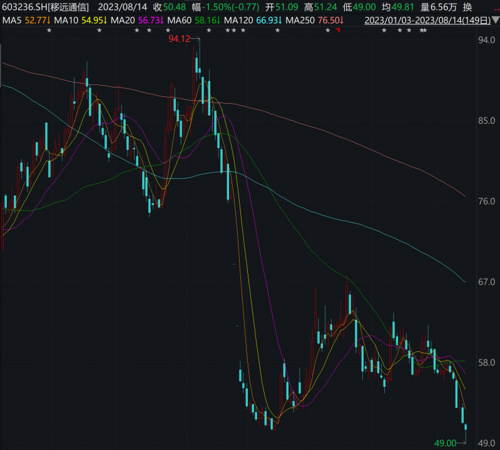The height and width of the screenshot is (450, 500).
Task: Click the last double-star event marker
Action: pos(423,30)
